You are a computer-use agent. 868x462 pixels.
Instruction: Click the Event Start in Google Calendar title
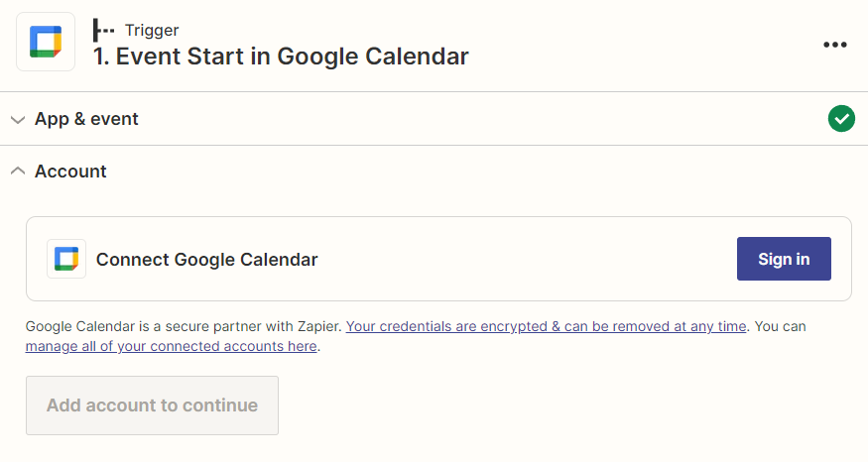[x=281, y=56]
